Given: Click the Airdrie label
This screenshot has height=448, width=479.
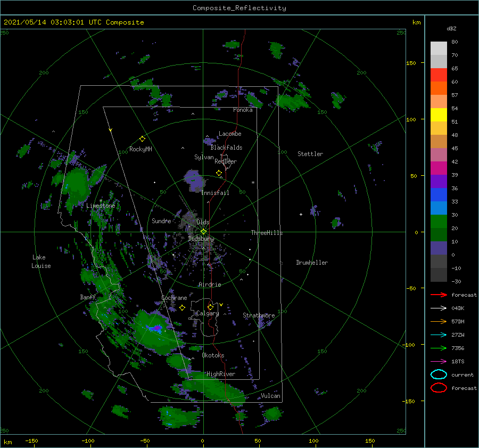Looking at the screenshot, I should point(210,284).
